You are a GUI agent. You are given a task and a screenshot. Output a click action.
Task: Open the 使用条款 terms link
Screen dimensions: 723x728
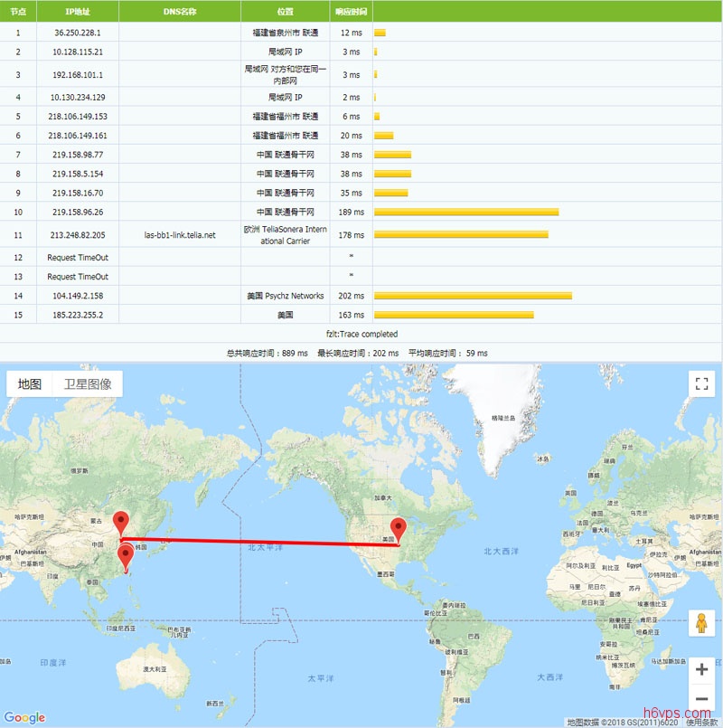click(x=701, y=723)
